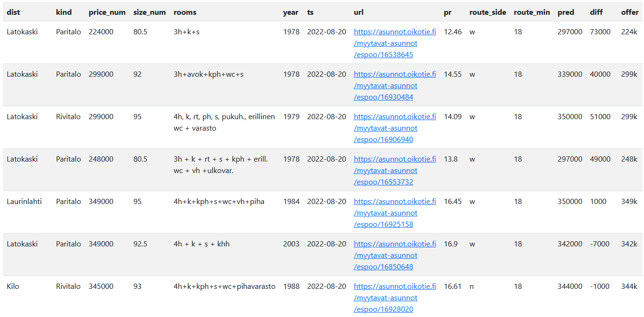Click the dist column header
Image resolution: width=644 pixels, height=317 pixels.
coord(13,12)
